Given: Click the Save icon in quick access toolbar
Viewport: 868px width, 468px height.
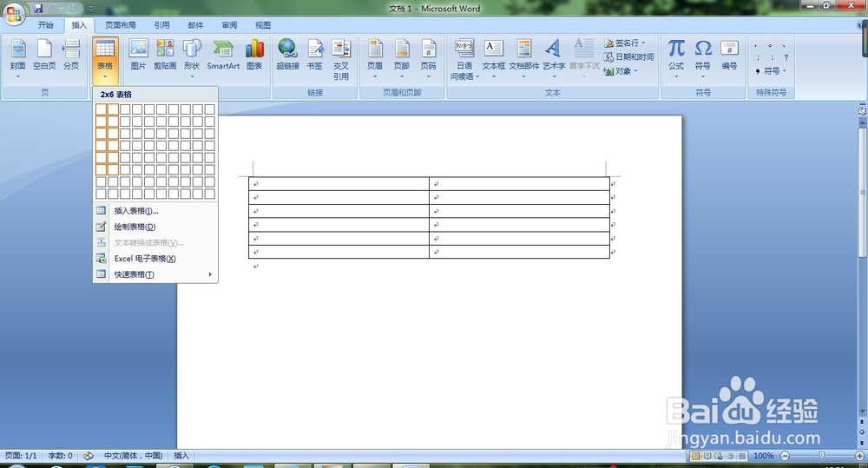Looking at the screenshot, I should 38,9.
